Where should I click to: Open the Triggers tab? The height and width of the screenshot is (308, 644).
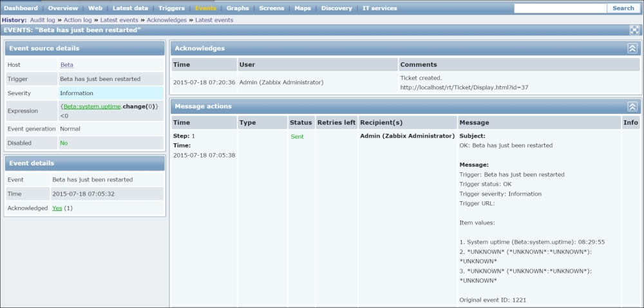coord(171,8)
